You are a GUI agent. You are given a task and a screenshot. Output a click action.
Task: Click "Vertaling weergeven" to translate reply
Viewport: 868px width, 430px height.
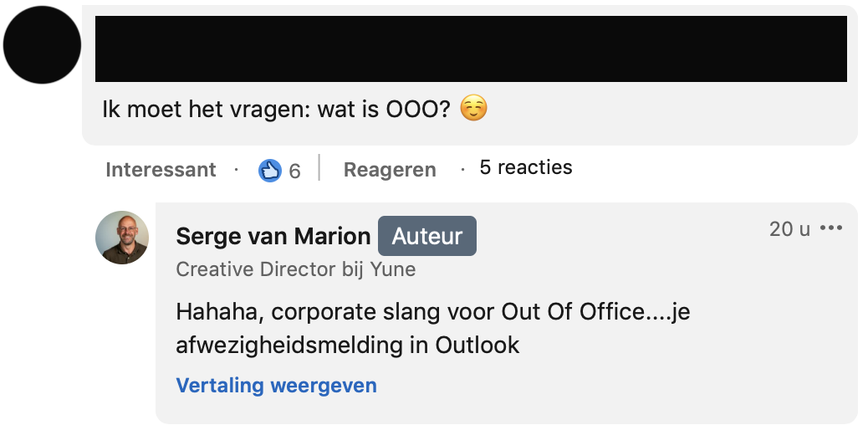tap(277, 386)
